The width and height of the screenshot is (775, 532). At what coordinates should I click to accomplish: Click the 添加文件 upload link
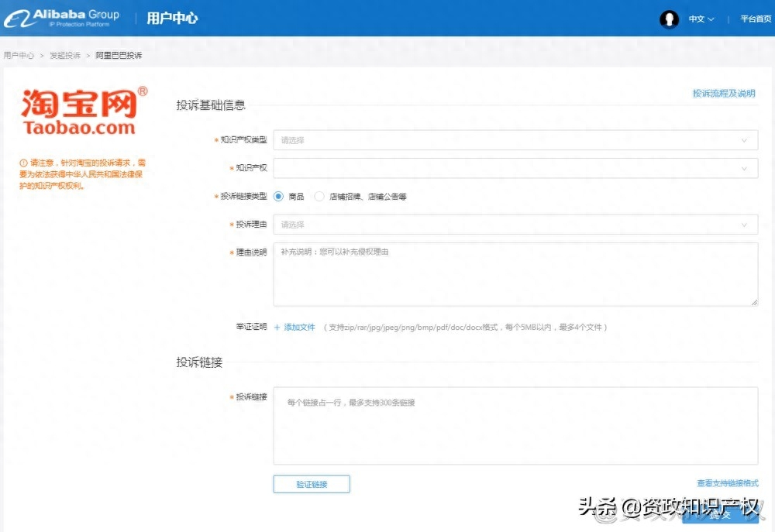[x=299, y=328]
